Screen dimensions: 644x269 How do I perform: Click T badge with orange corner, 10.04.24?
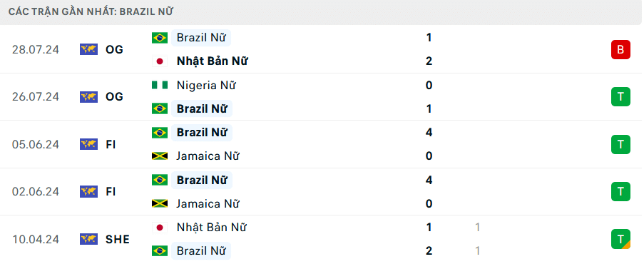coord(620,240)
